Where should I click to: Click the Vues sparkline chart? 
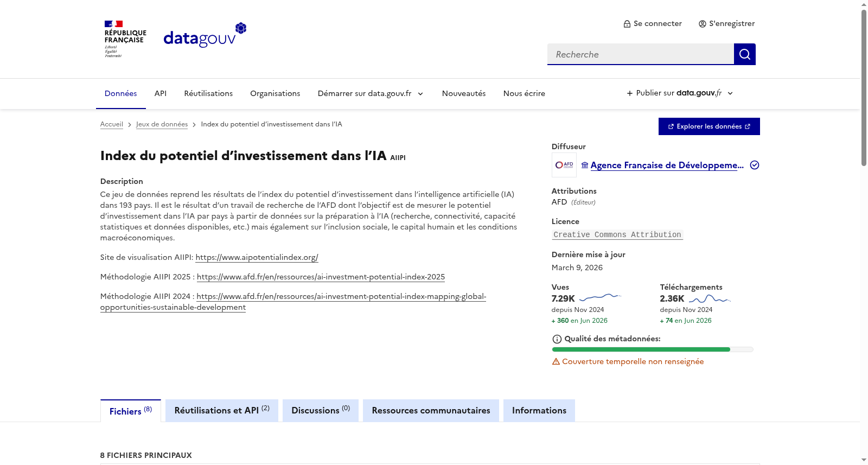pos(600,297)
